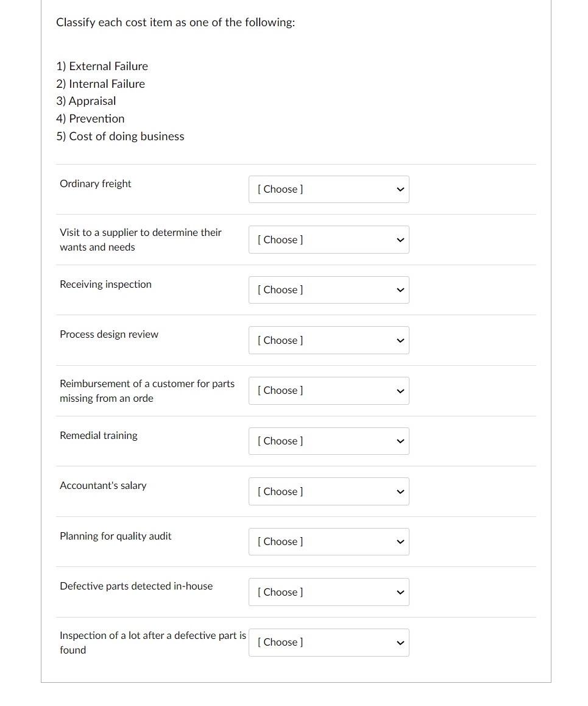This screenshot has width=588, height=706.
Task: Click the chevron beside Receiving inspection's Choose box
Action: tap(400, 290)
